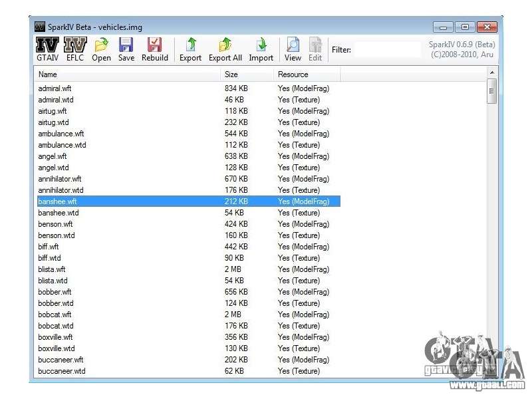Select ambulance.wtd file
Viewport: 532px width, 399px height.
(x=62, y=145)
